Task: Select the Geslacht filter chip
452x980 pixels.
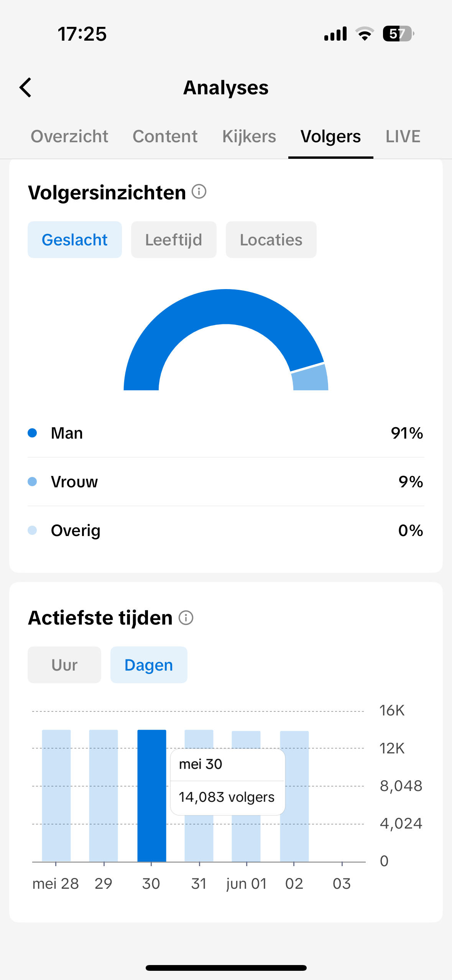Action: coord(75,240)
